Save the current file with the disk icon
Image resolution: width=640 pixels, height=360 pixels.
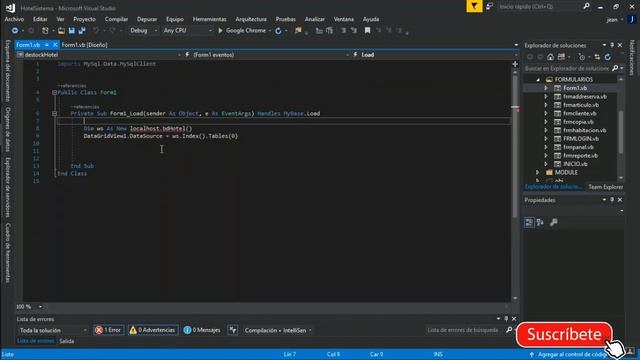[x=72, y=31]
